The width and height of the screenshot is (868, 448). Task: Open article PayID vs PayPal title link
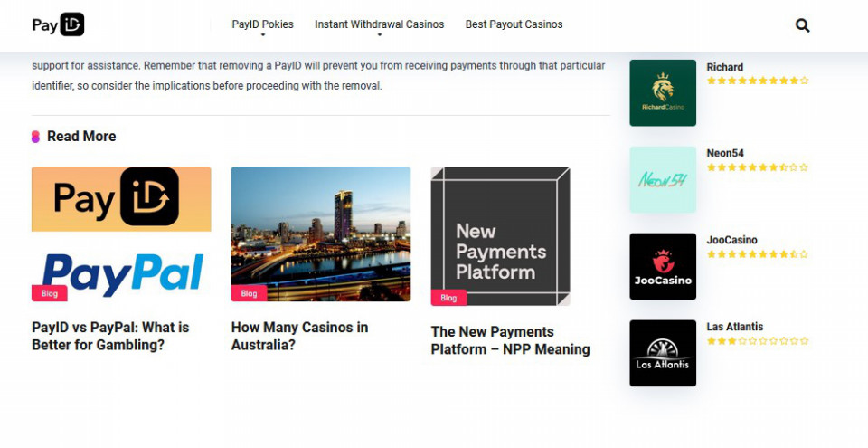coord(110,336)
